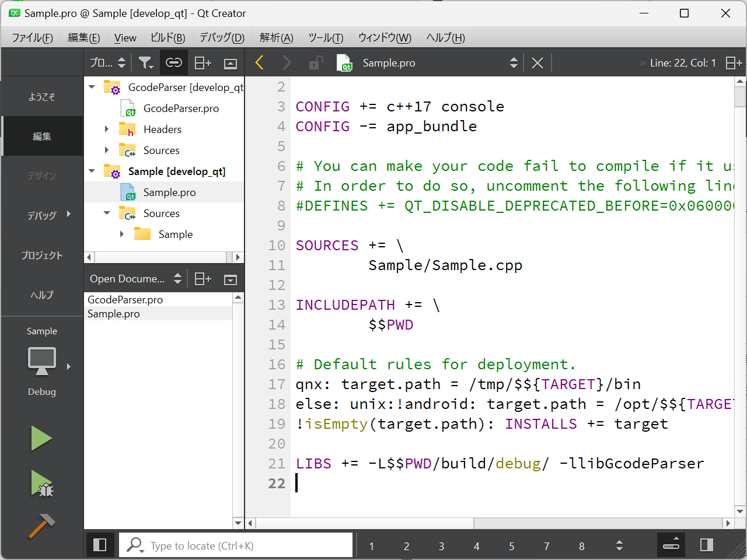Switch to 編集 edit mode
The height and width of the screenshot is (560, 747).
42,136
